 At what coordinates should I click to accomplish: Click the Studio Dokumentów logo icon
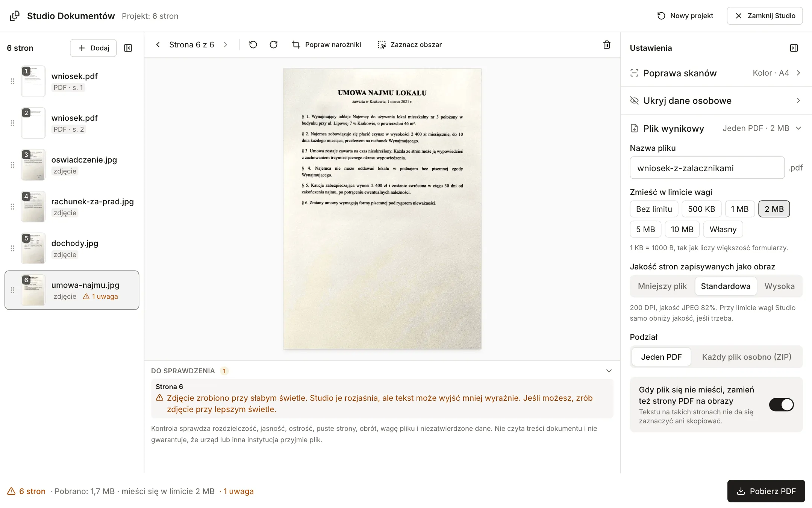click(15, 16)
